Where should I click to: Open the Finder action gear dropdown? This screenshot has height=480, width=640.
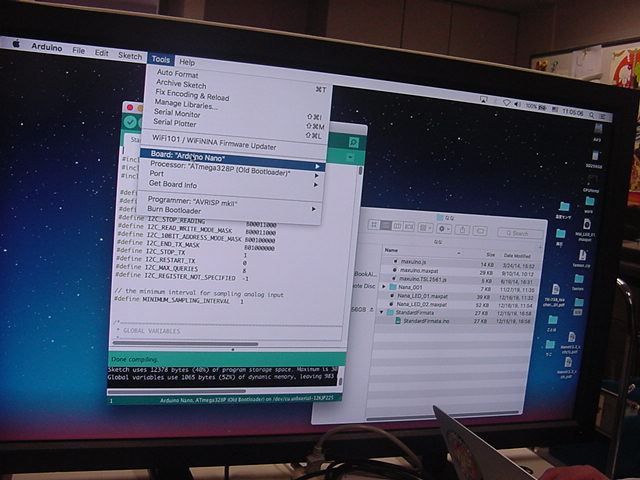(444, 229)
